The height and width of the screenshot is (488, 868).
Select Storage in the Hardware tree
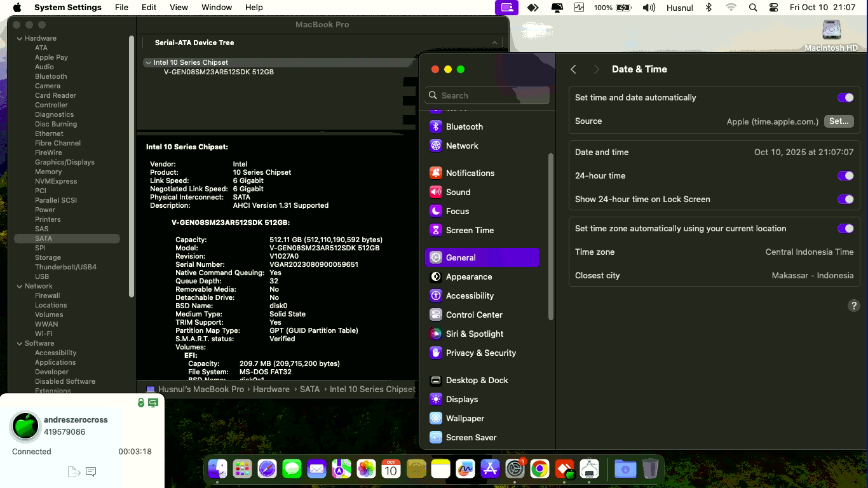click(48, 257)
